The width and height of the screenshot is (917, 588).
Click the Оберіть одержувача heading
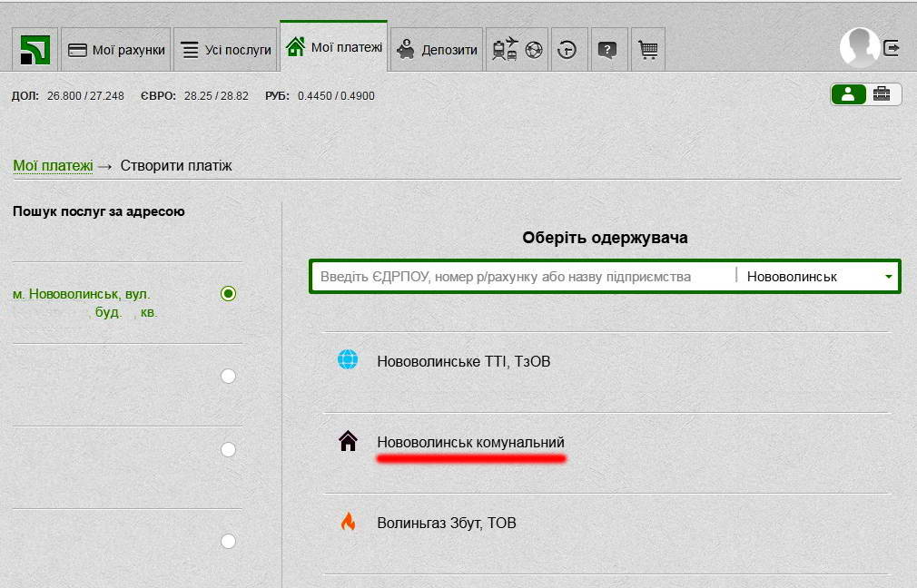[605, 238]
